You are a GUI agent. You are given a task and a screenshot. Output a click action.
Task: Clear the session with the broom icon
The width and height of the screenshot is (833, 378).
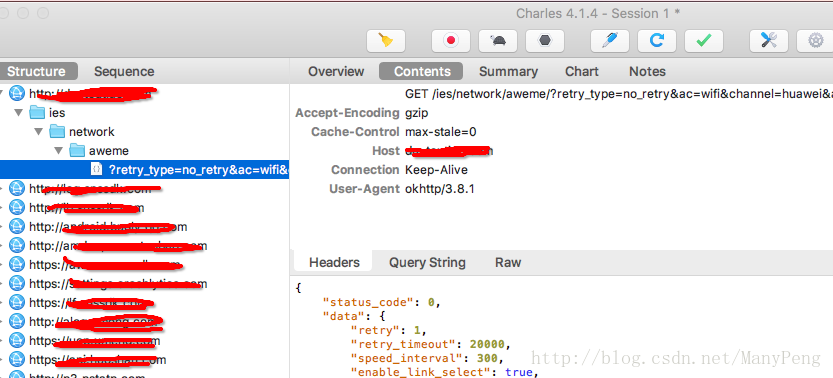(386, 41)
